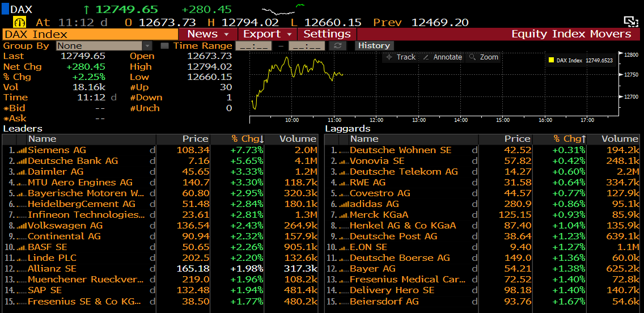Open the Group By None dropdown
The height and width of the screenshot is (313, 644).
pyautogui.click(x=104, y=45)
